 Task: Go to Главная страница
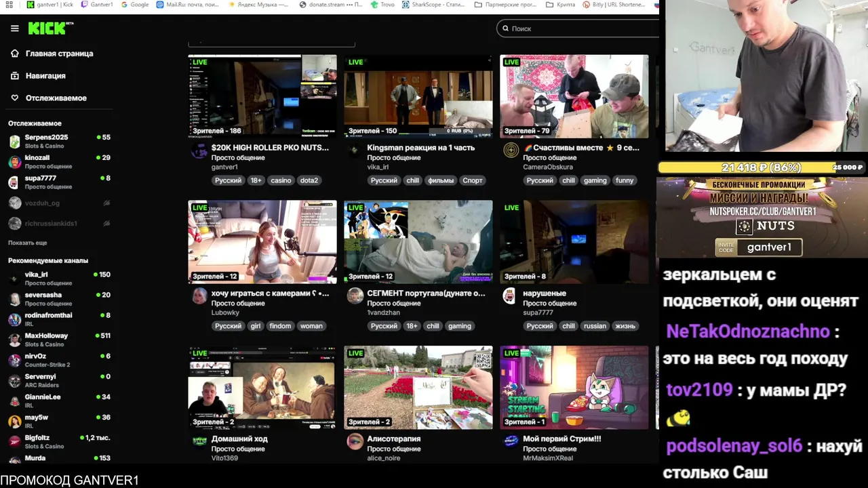[x=59, y=54]
